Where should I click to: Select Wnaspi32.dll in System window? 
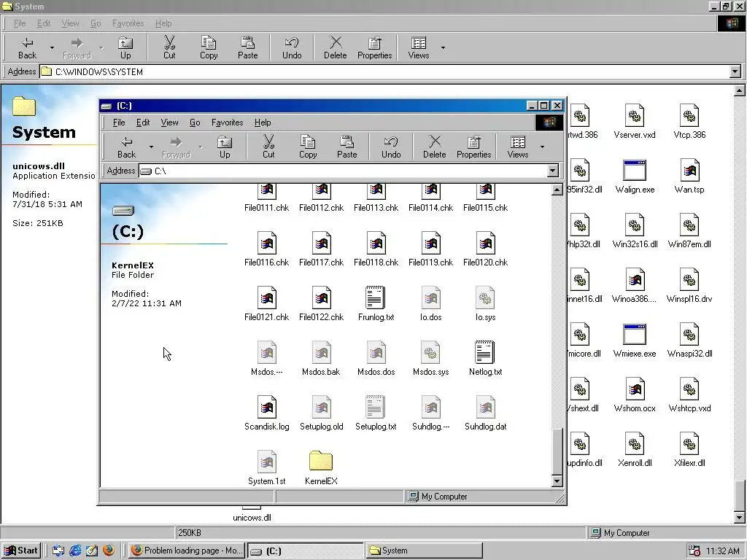(689, 341)
